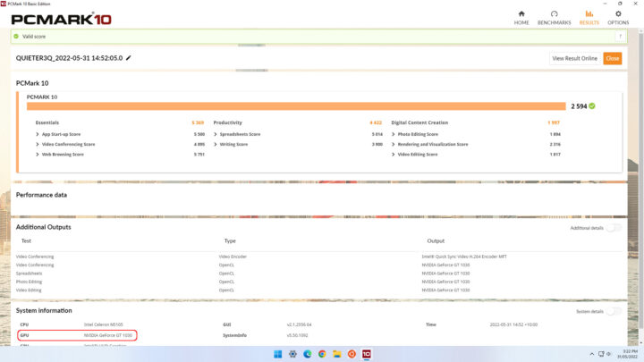Click the Time value in System information
The image size is (644, 362).
(513, 324)
